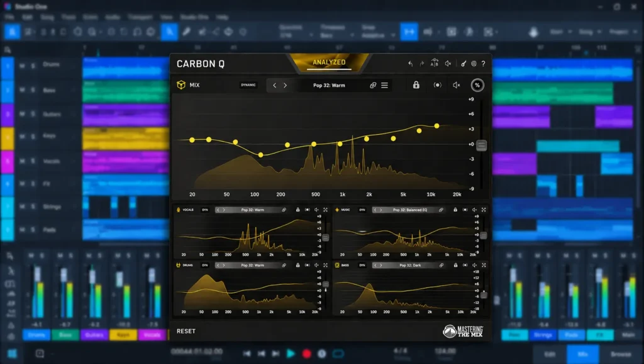This screenshot has height=364, width=644.
Task: Open the Windows Start button
Action: (x=13, y=354)
